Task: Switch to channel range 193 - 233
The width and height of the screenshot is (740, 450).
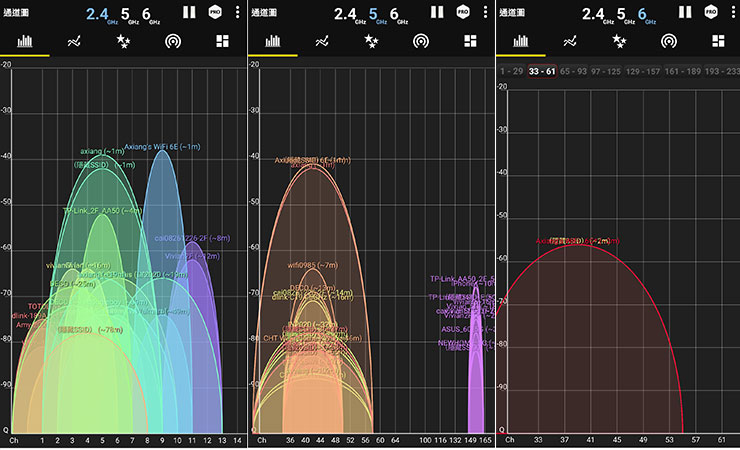Action: point(722,71)
